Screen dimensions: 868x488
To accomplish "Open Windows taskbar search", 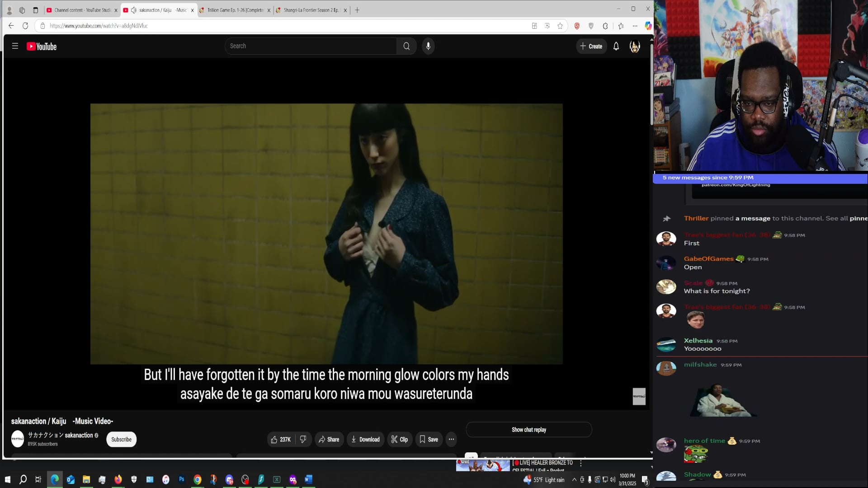I will pos(23,479).
